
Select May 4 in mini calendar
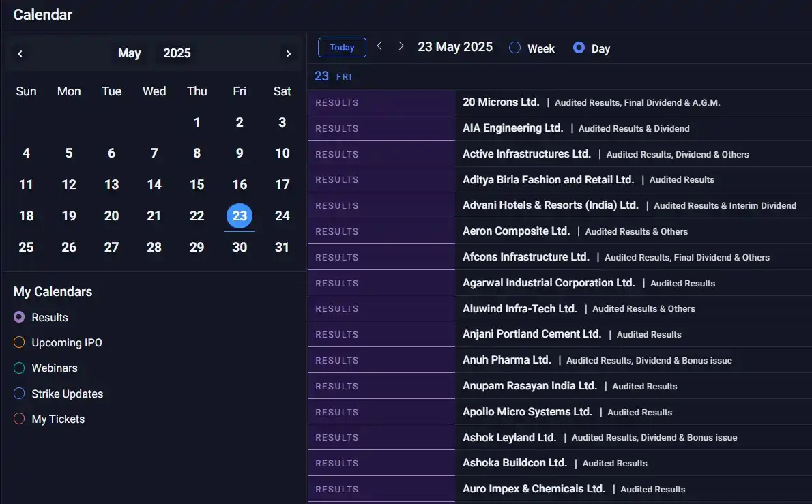coord(26,153)
